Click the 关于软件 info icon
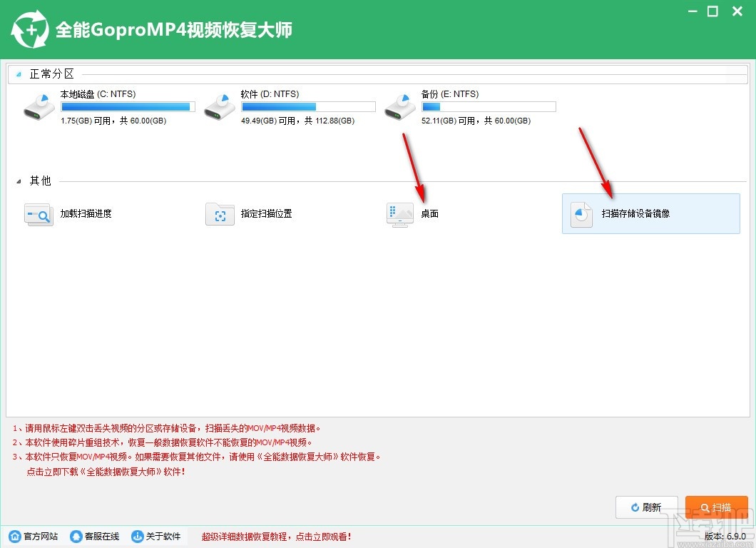The height and width of the screenshot is (548, 756). pyautogui.click(x=138, y=536)
